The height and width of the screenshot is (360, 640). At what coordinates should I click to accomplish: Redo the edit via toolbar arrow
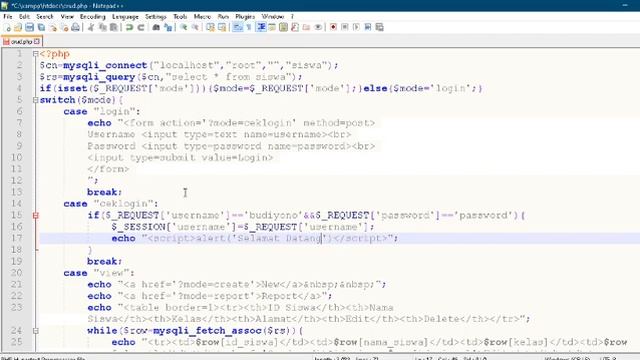click(x=141, y=27)
